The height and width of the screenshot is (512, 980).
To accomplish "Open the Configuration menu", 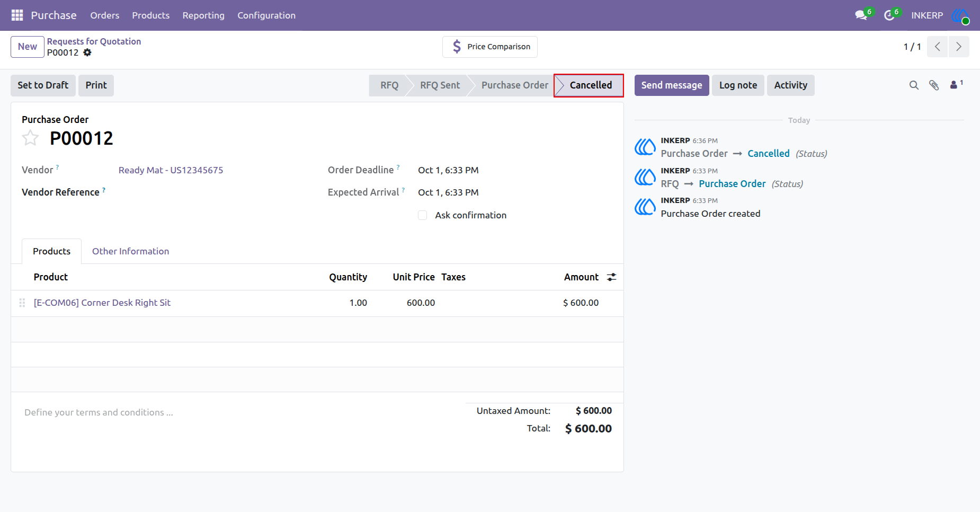I will (x=266, y=15).
